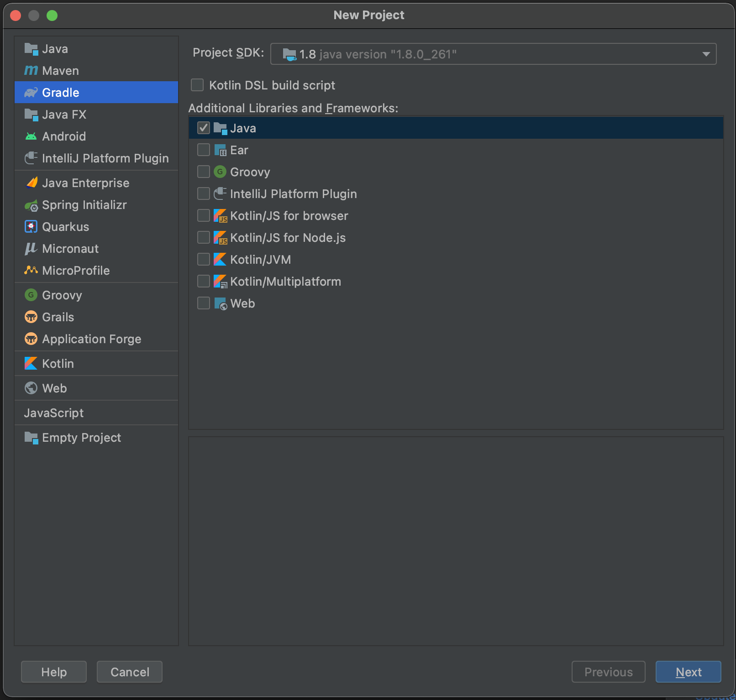The image size is (736, 700).
Task: Click the Cancel button
Action: pyautogui.click(x=130, y=672)
